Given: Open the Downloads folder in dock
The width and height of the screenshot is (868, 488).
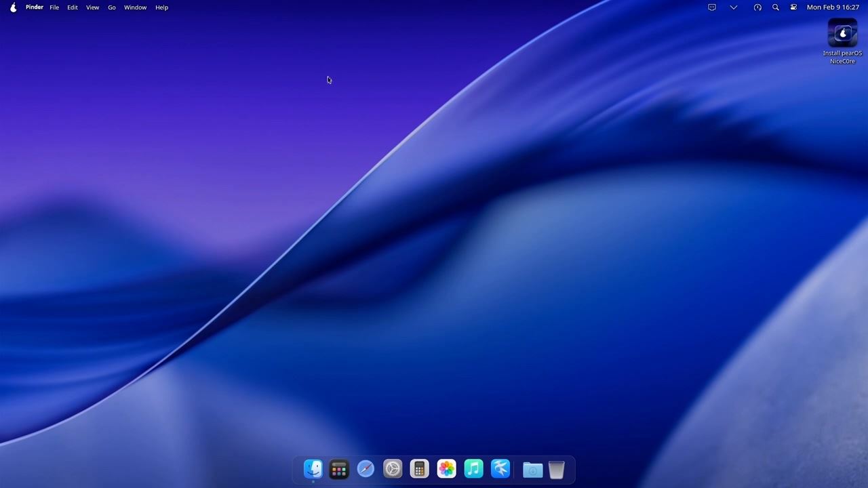Looking at the screenshot, I should [532, 470].
